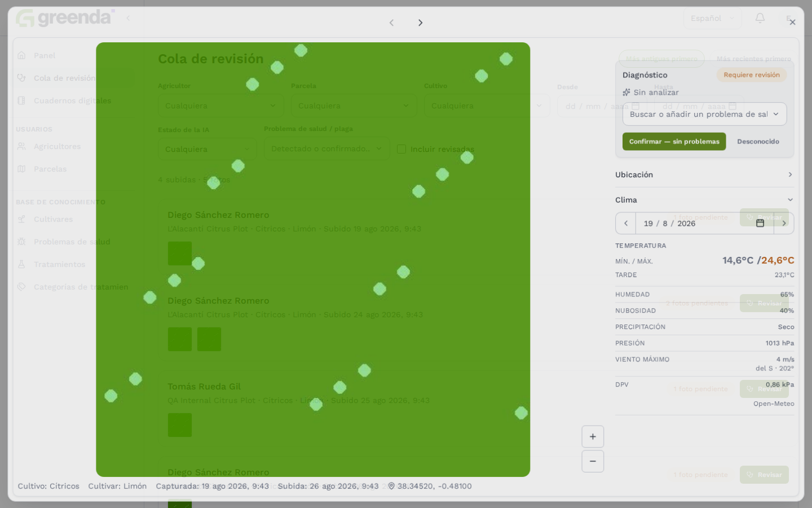
Task: Click Confirmar — sin problemas button
Action: click(674, 142)
